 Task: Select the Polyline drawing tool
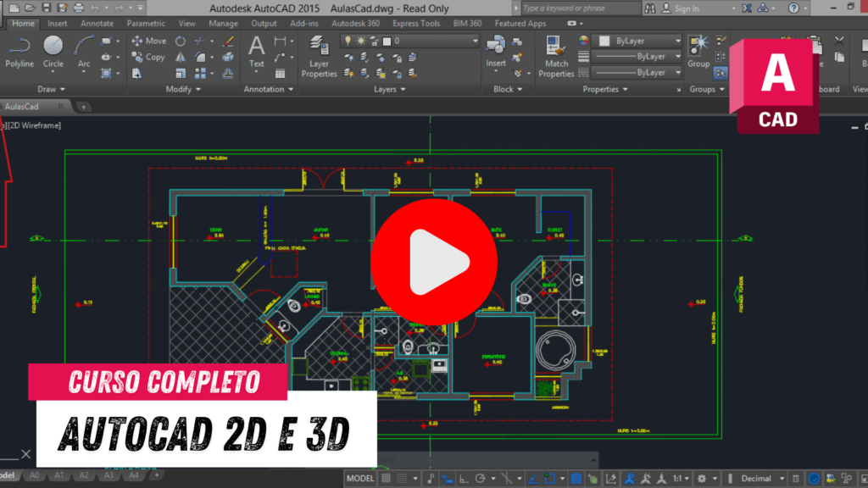click(19, 51)
